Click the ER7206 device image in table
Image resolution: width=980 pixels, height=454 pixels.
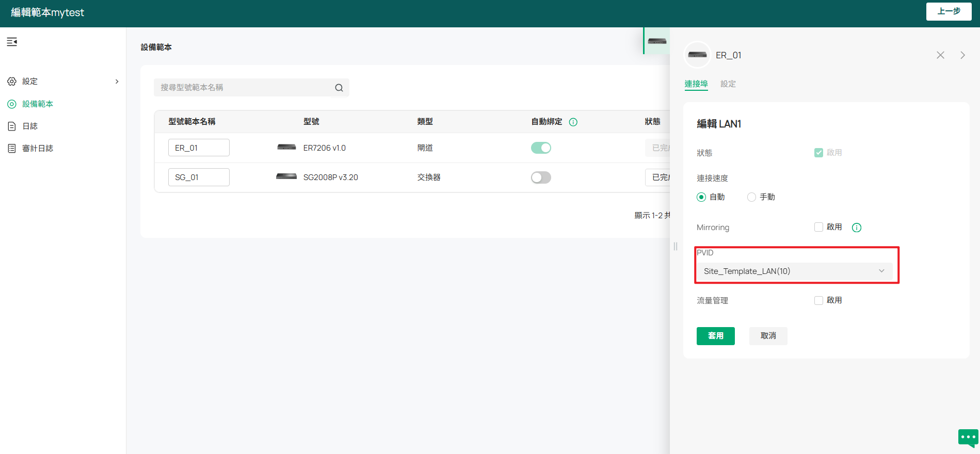[286, 148]
